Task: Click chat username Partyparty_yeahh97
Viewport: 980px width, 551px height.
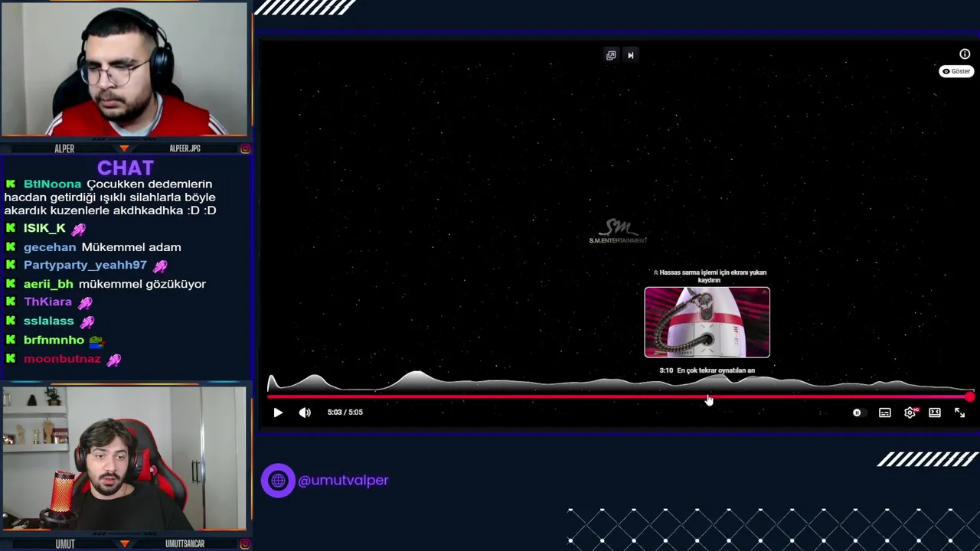Action: 85,266
